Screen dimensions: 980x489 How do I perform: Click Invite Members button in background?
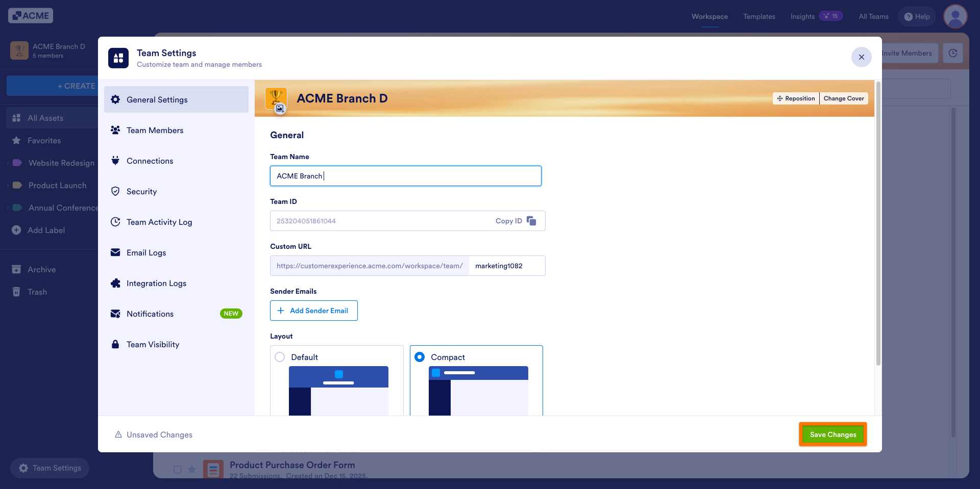pyautogui.click(x=910, y=53)
